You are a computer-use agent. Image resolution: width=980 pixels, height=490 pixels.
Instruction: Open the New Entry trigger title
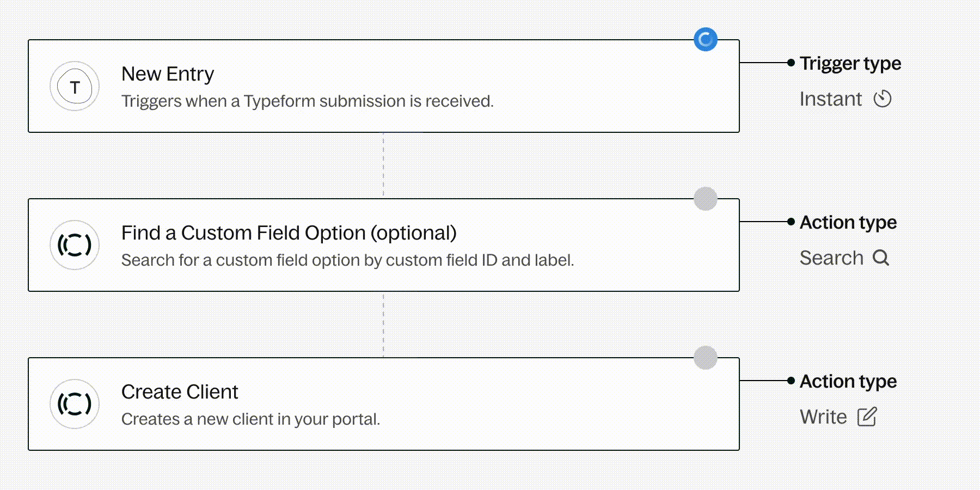click(168, 74)
